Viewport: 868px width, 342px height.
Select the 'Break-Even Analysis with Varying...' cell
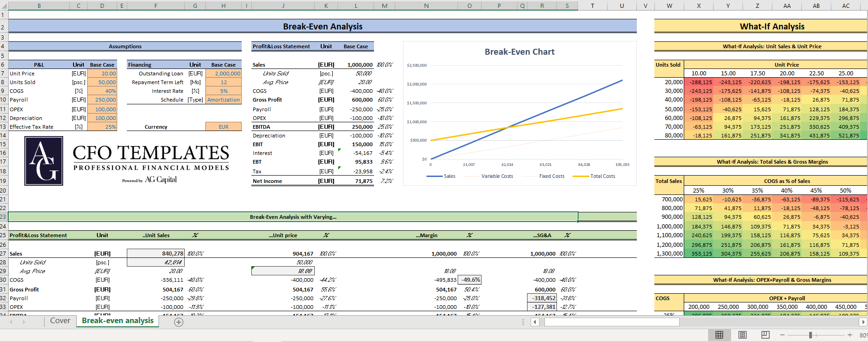[x=293, y=217]
